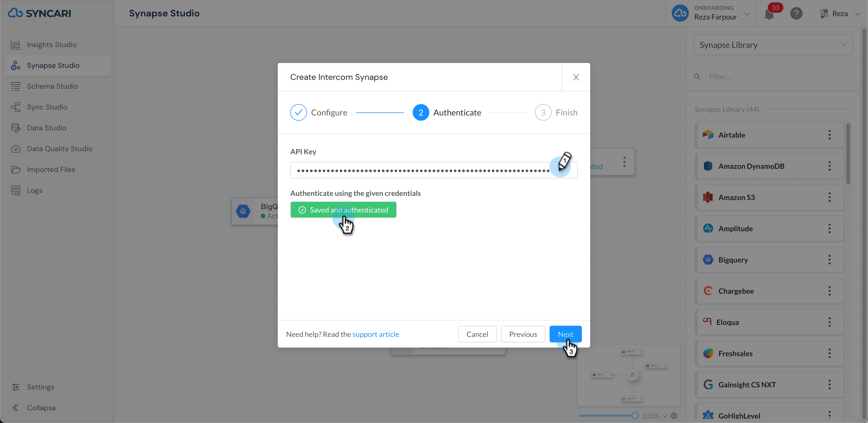Screen dimensions: 868x423
Task: Open Freshsales' three-dot menu
Action: click(829, 354)
